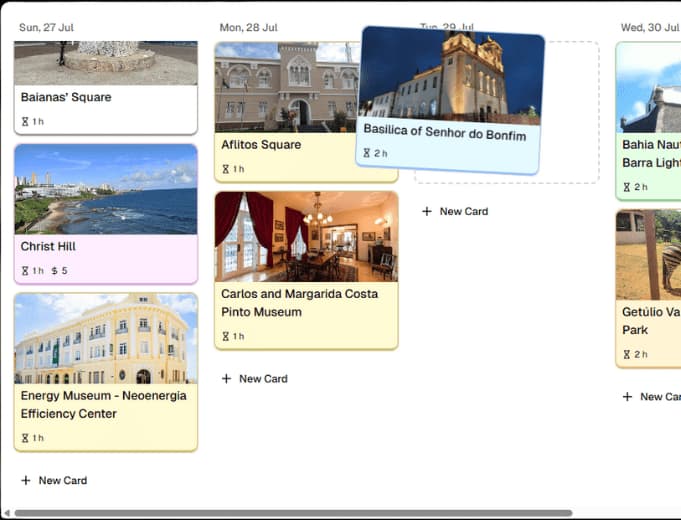This screenshot has width=681, height=520.
Task: Click the plus icon under Carlos and Margarida card
Action: [x=226, y=379]
